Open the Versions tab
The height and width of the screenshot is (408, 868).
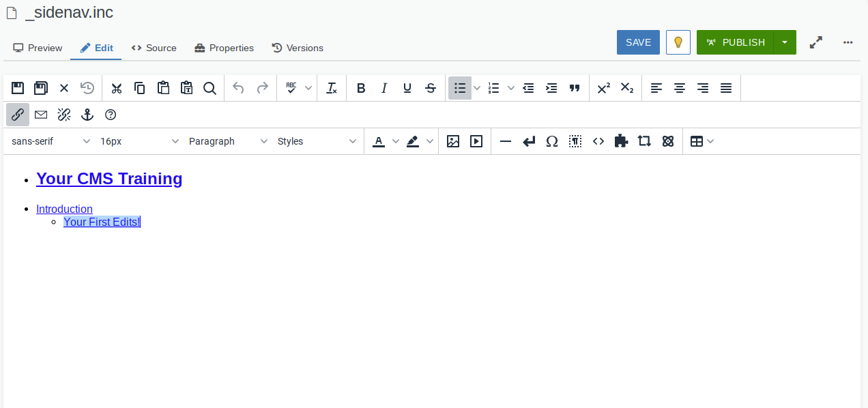point(298,48)
